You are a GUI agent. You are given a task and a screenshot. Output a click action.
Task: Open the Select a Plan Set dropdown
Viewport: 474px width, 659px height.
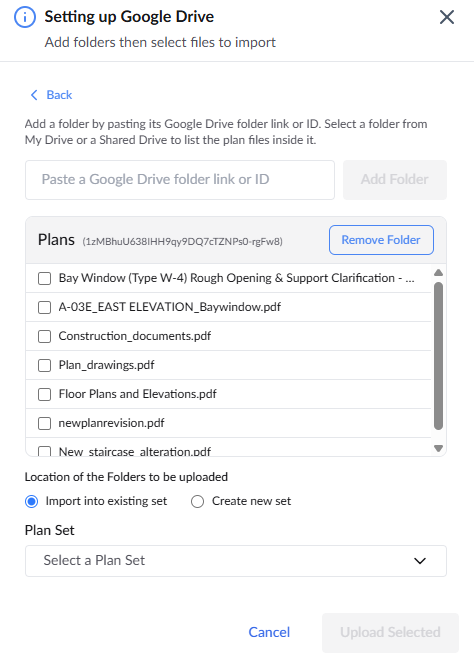(236, 561)
